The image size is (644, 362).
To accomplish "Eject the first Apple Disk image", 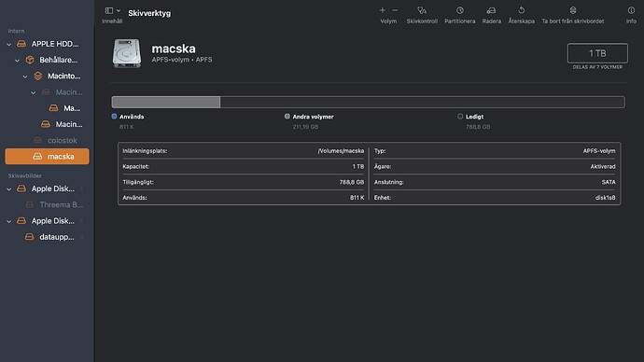I will (81, 188).
